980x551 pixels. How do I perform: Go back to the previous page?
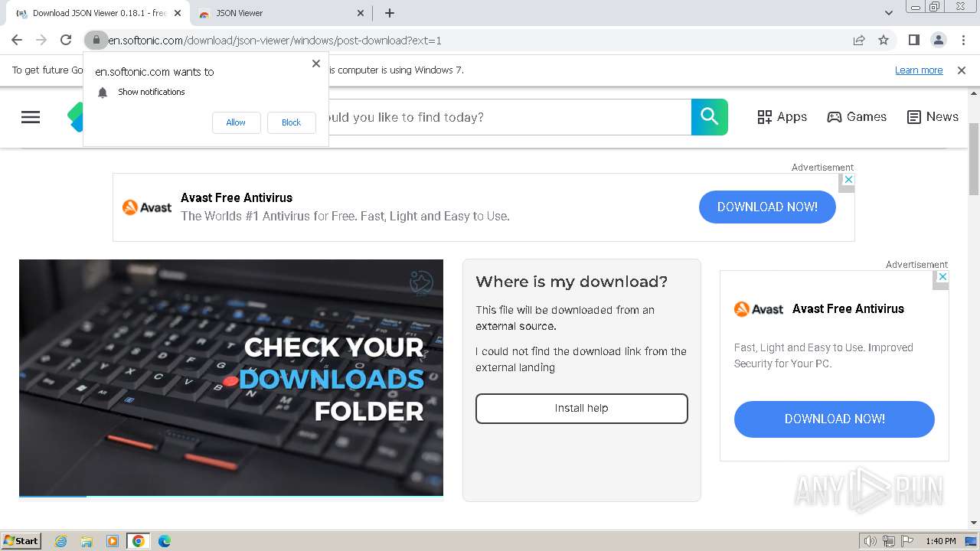point(17,40)
